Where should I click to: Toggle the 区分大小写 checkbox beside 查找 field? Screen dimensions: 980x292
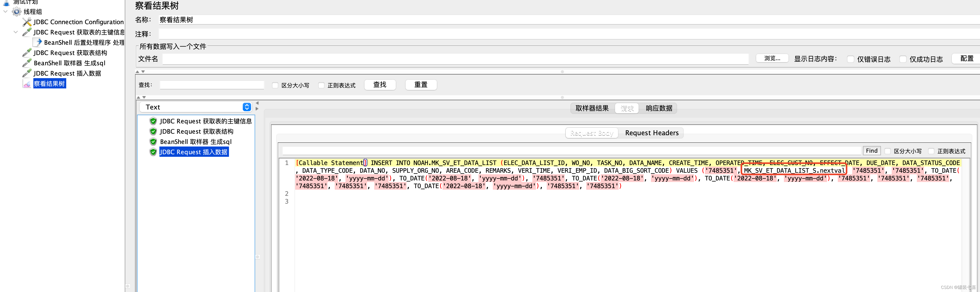coord(275,85)
